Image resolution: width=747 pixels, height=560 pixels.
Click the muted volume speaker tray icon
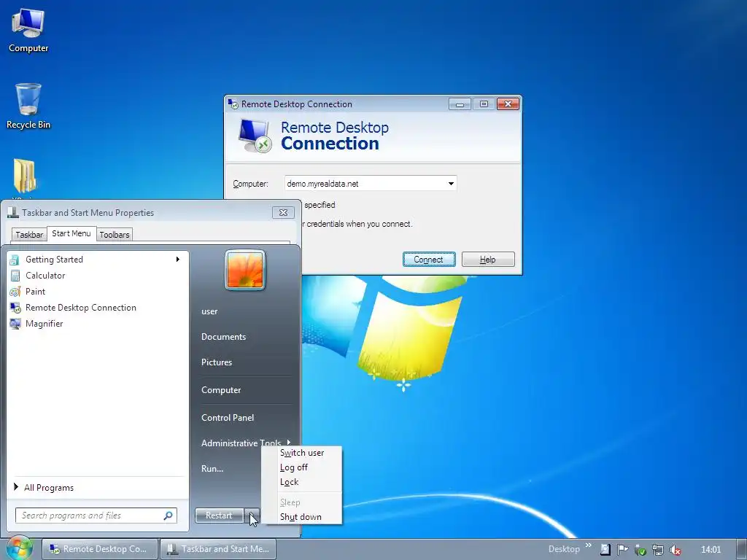675,550
